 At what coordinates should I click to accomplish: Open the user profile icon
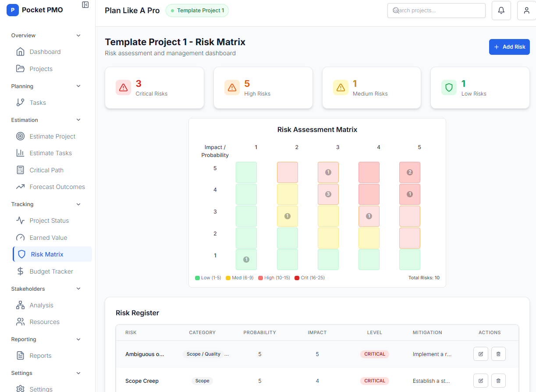point(526,10)
